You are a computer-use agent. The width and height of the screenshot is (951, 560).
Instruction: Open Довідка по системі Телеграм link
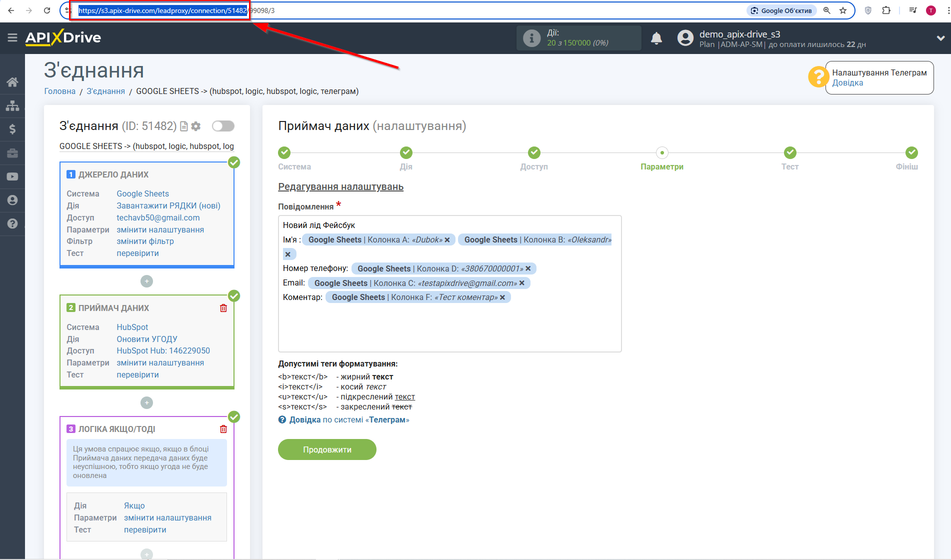pos(349,420)
